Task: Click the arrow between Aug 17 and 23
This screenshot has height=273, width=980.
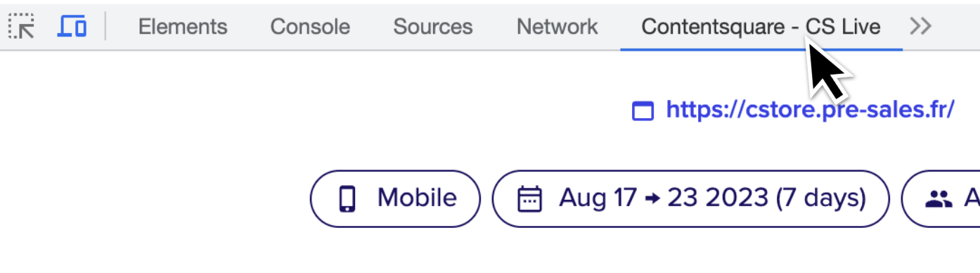Action: (x=652, y=199)
